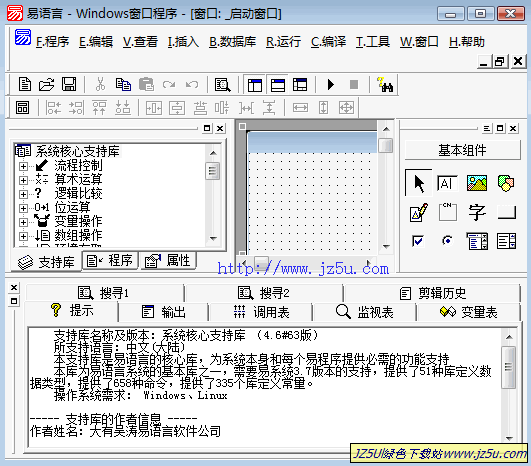This screenshot has width=531, height=466.
Task: Click the Undo arrow icon
Action: point(192,84)
